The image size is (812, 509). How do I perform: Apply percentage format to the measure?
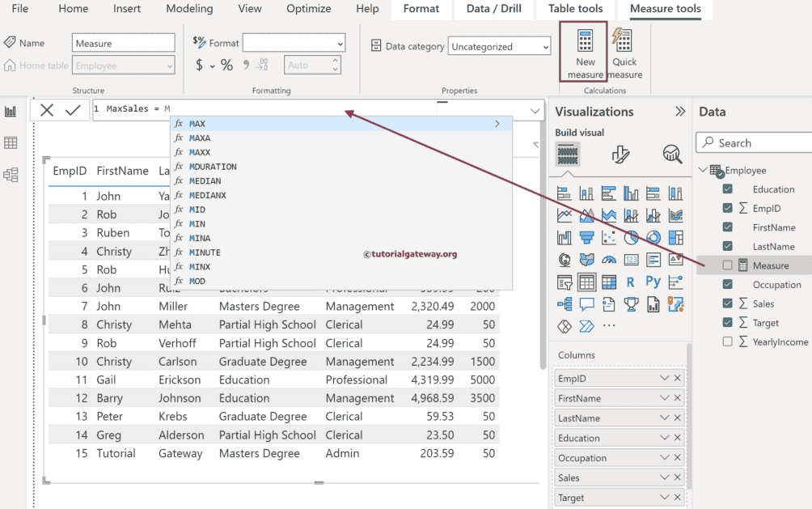tap(226, 66)
